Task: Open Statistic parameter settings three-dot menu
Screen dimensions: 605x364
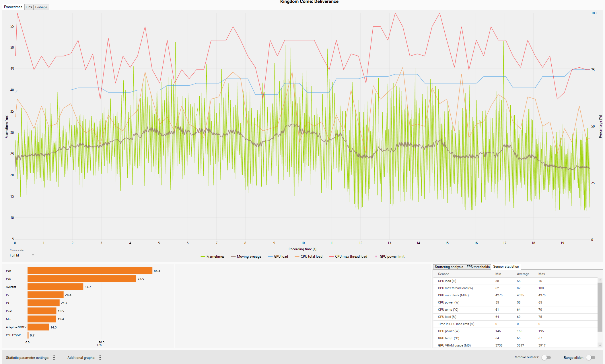Action: coord(54,357)
